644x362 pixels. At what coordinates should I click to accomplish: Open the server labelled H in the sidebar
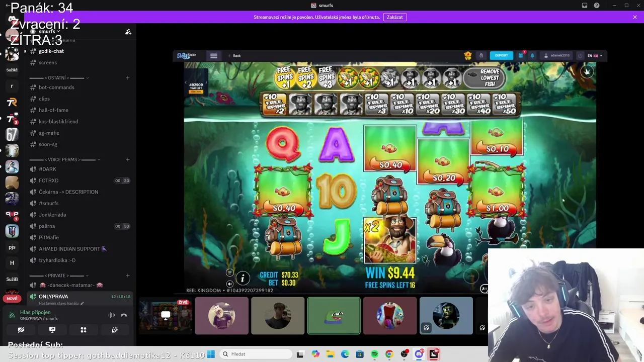pos(12,263)
